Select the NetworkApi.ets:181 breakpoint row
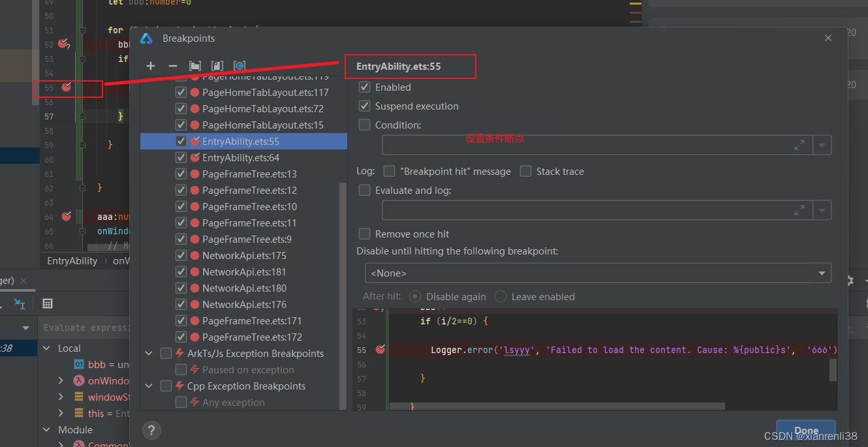868x447 pixels. 243,271
